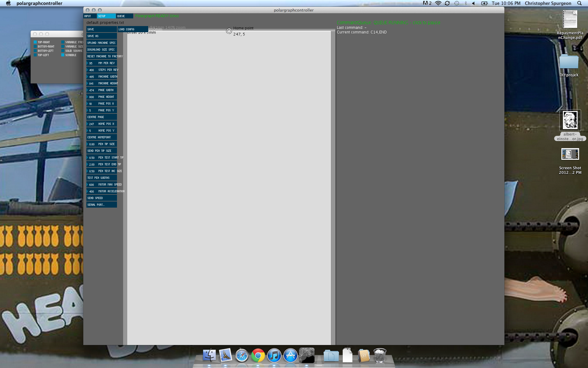Image resolution: width=588 pixels, height=368 pixels.
Task: Click the PEN TIP SIZE number box
Action: pyautogui.click(x=101, y=144)
